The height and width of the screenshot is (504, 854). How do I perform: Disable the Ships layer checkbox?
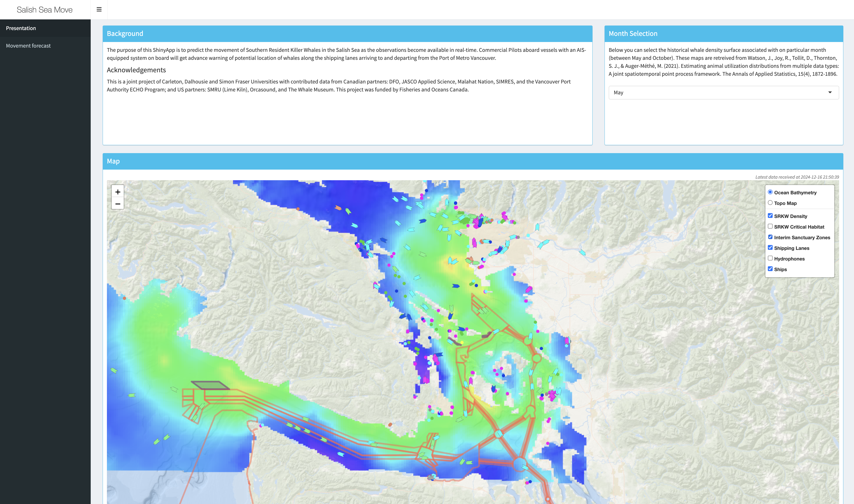(x=770, y=269)
